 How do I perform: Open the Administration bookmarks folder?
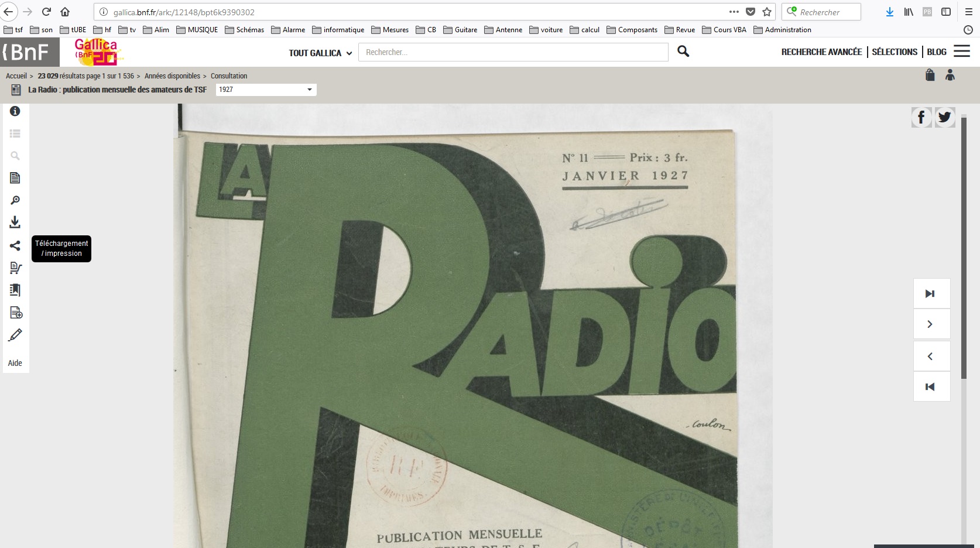(x=783, y=30)
